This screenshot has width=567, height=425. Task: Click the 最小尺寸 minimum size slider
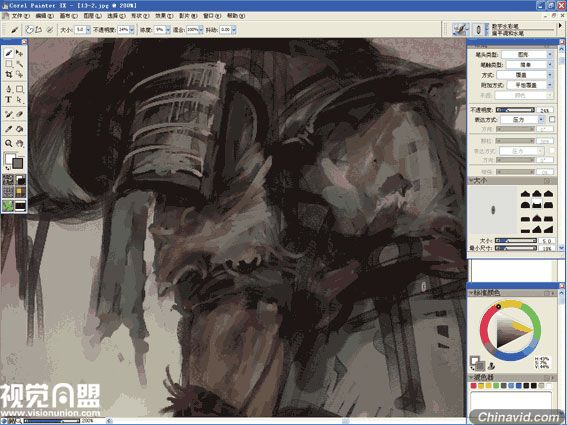(515, 248)
